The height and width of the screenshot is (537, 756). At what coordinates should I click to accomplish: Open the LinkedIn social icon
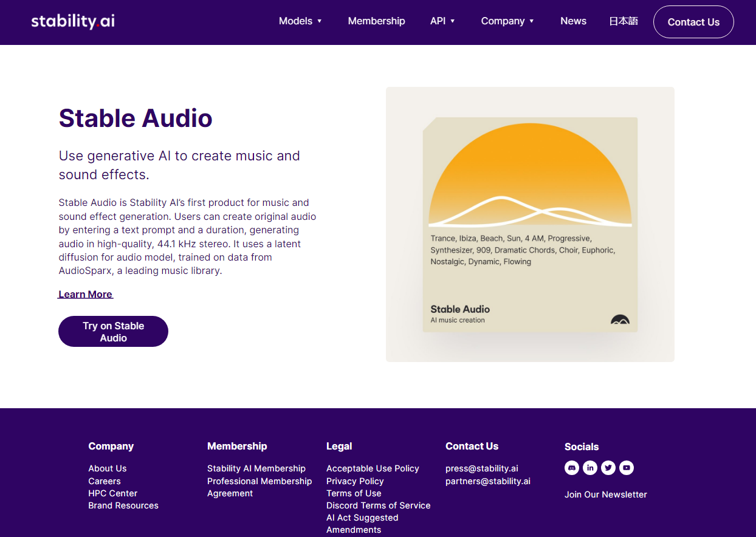coord(590,468)
